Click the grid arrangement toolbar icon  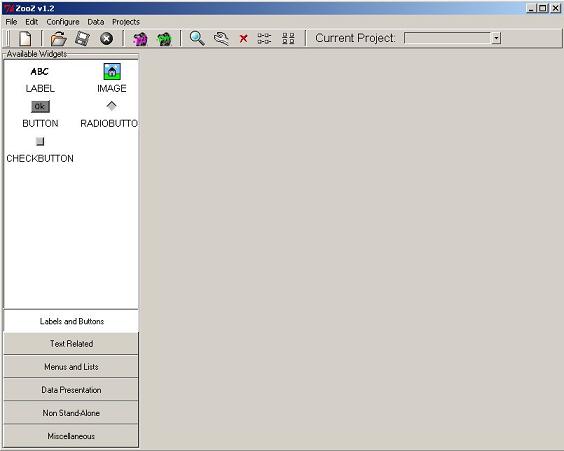(288, 38)
